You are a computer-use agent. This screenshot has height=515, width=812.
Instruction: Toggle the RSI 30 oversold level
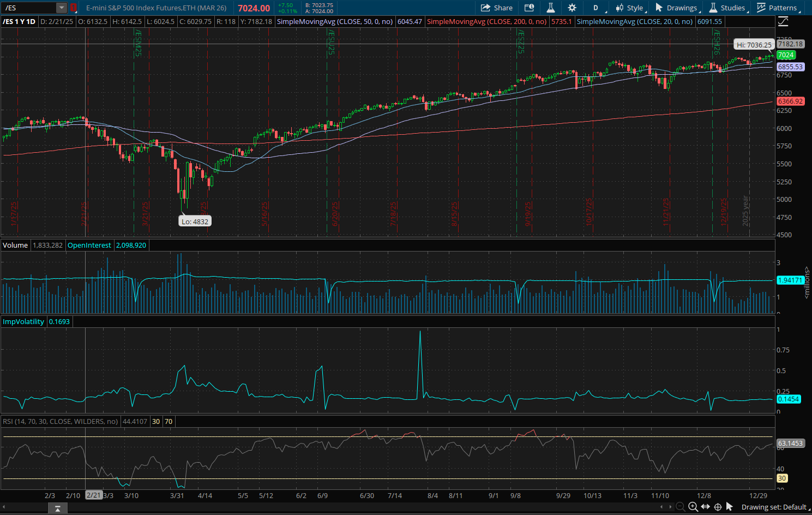[x=156, y=421]
